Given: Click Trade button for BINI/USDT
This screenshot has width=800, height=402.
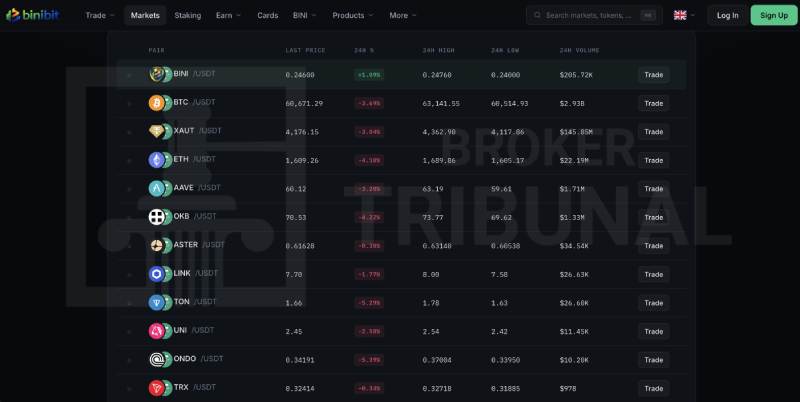Looking at the screenshot, I should click(654, 75).
